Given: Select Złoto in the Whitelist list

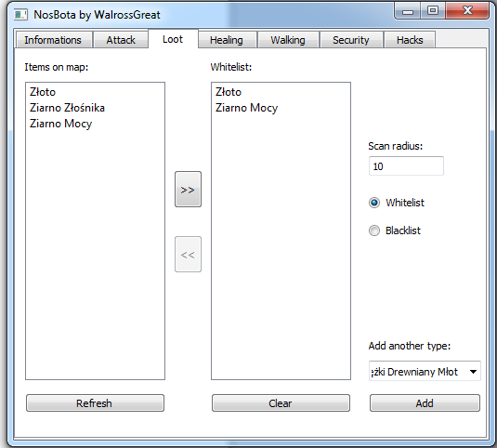Looking at the screenshot, I should point(281,92).
